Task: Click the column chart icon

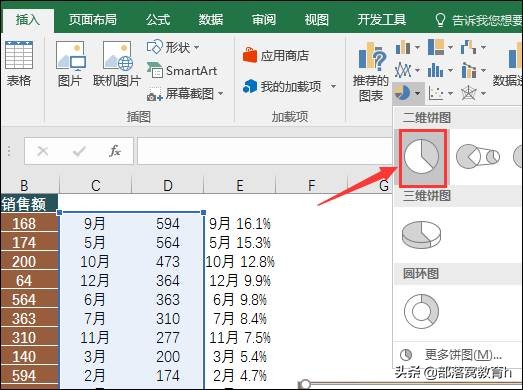Action: click(403, 47)
